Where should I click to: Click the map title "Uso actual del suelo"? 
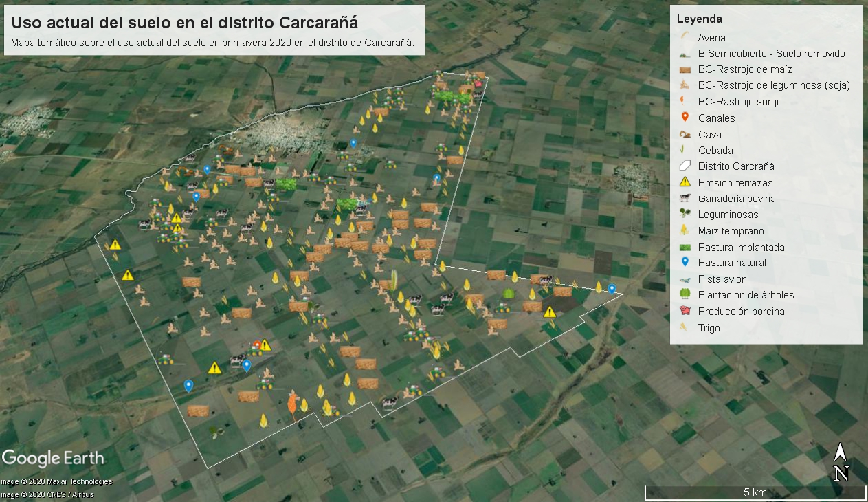(x=184, y=23)
